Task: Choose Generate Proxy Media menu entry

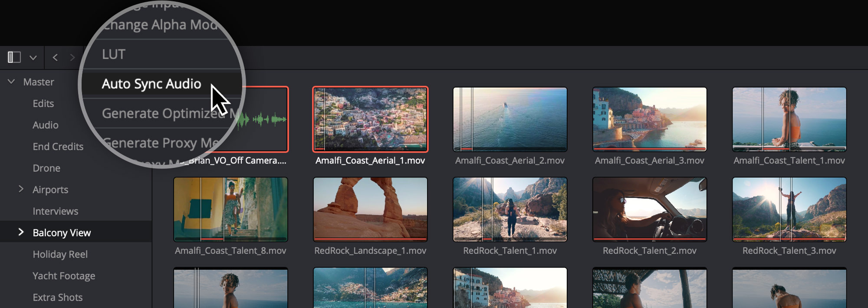Action: (x=161, y=143)
